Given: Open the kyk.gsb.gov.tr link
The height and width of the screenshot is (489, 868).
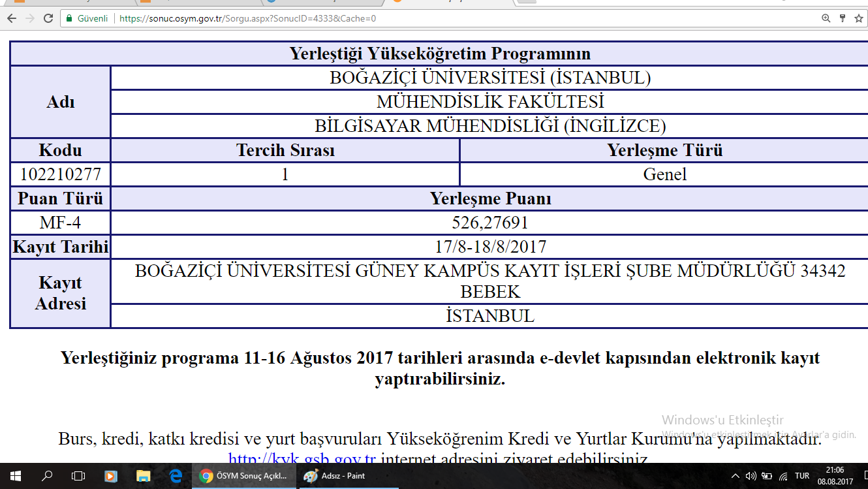Looking at the screenshot, I should [x=302, y=459].
